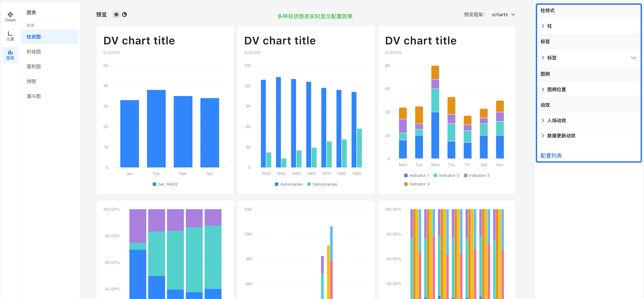Switch preview to light mode sun icon

pyautogui.click(x=116, y=15)
